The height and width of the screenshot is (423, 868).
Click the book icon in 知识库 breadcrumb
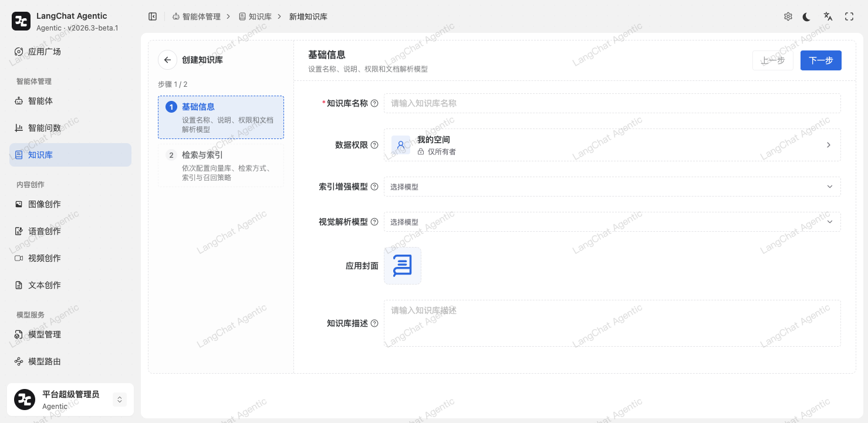pyautogui.click(x=242, y=16)
